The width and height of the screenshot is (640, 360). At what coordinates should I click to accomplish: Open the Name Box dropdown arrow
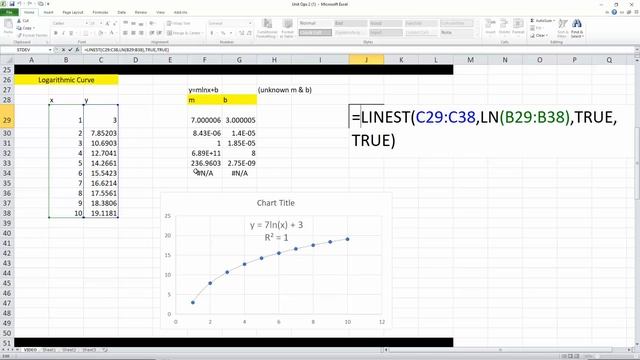coord(50,50)
